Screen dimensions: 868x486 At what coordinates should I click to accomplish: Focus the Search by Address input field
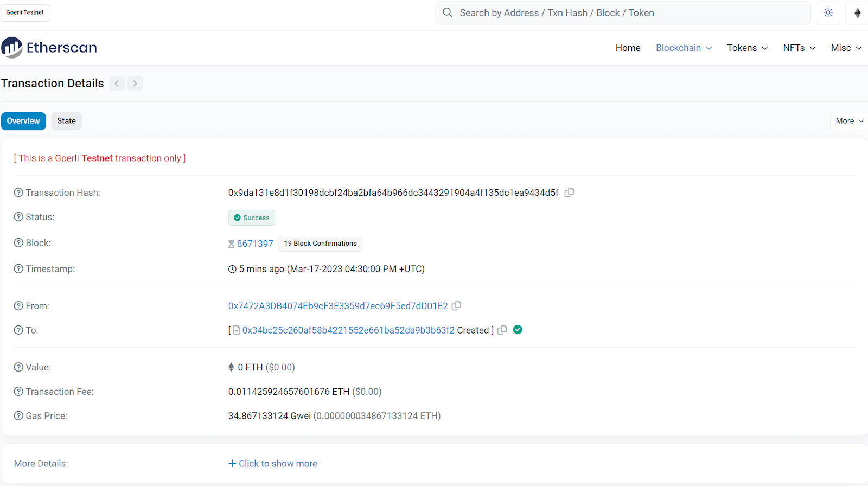tap(623, 13)
